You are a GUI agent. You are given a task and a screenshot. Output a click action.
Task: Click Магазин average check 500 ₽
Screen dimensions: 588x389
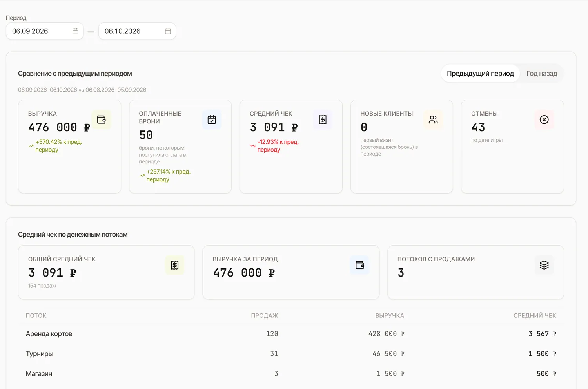pos(546,374)
